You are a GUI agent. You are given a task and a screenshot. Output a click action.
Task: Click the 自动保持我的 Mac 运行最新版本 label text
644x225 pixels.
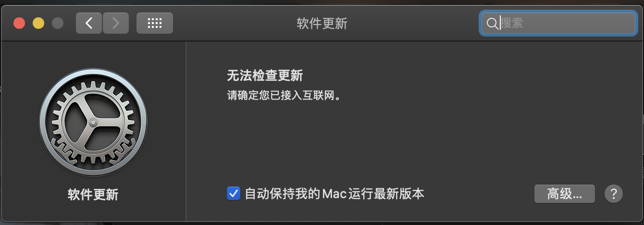click(x=334, y=194)
